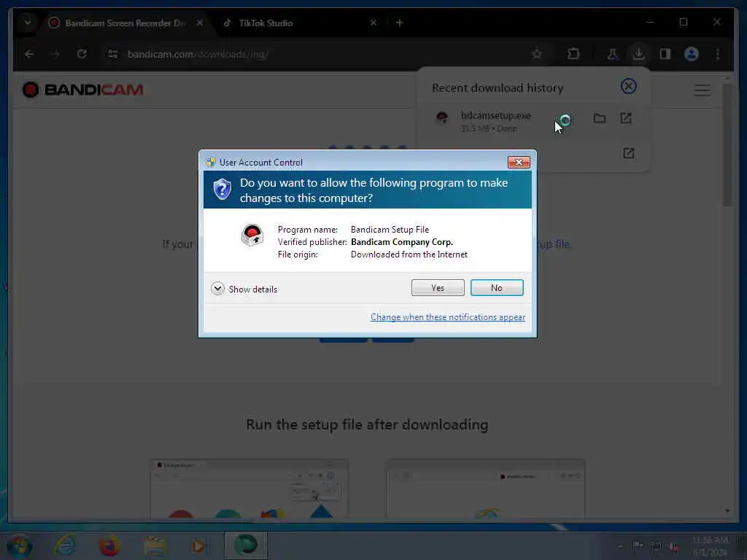Image resolution: width=747 pixels, height=560 pixels.
Task: Toggle the downloads toolbar icon
Action: pyautogui.click(x=639, y=54)
